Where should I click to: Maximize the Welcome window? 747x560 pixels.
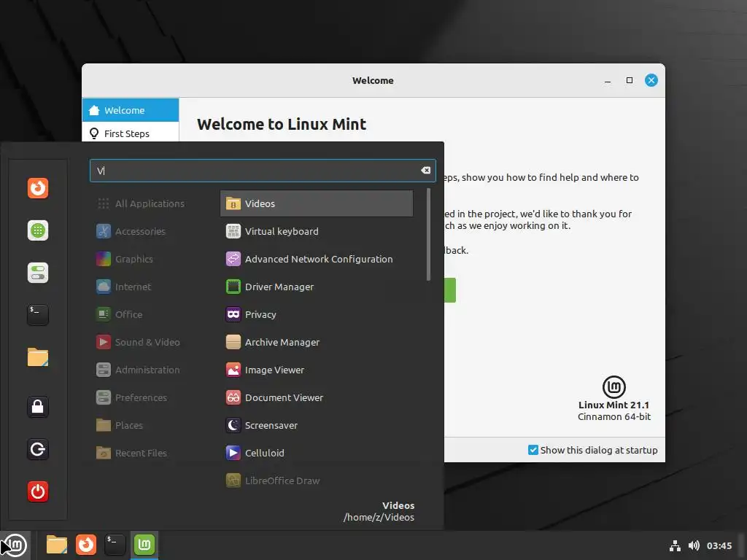[630, 80]
